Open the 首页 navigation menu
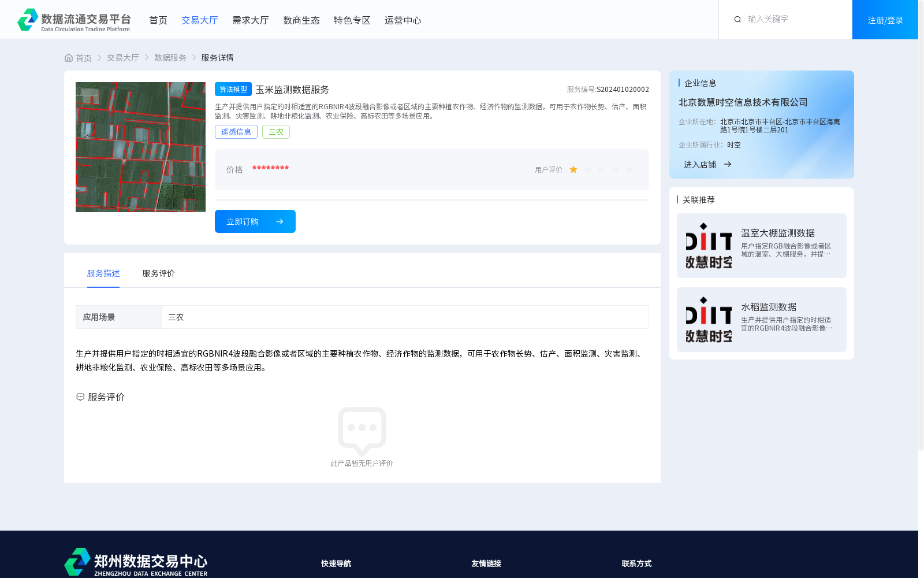This screenshot has height=578, width=924. coord(158,20)
